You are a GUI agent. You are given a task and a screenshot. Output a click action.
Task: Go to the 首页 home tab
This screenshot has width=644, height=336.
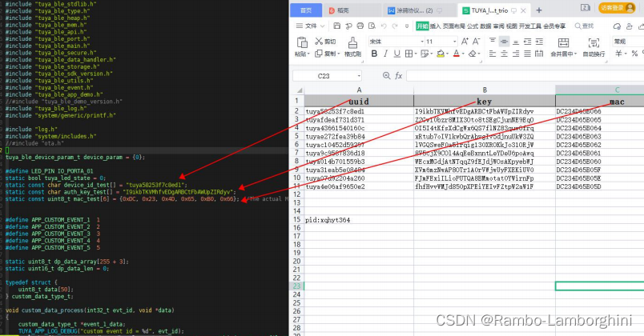(305, 10)
